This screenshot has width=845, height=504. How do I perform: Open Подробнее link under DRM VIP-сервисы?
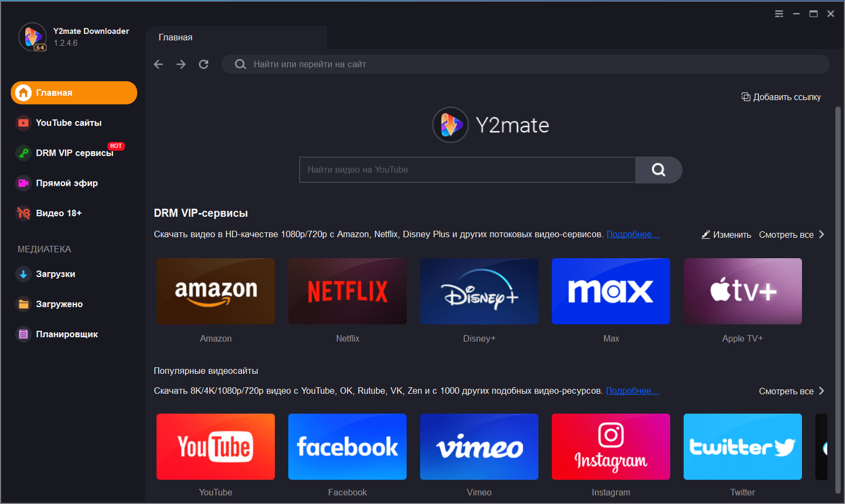(x=633, y=235)
